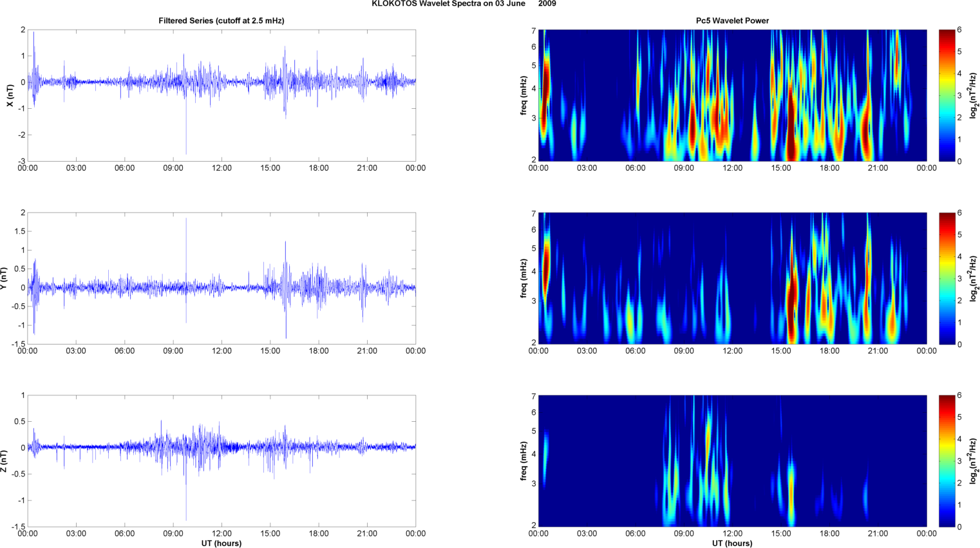Click the "Z (nT)" axis label
This screenshot has height=548, width=980.
[x=4, y=461]
